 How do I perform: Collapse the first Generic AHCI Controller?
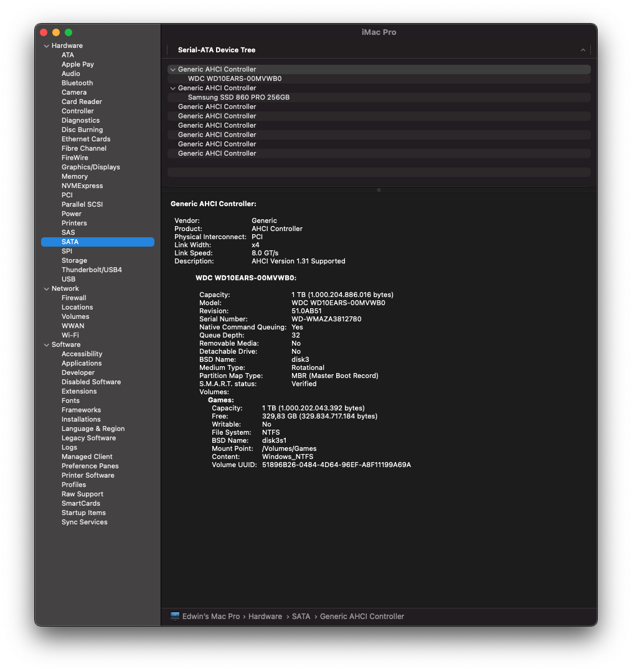click(172, 70)
